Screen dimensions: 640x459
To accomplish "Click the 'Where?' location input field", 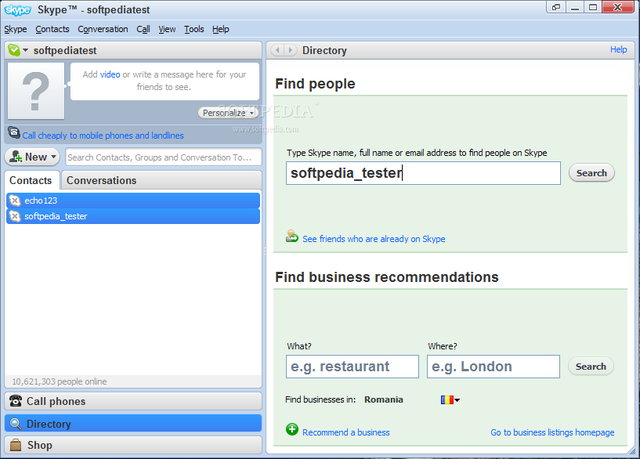I will click(x=493, y=366).
